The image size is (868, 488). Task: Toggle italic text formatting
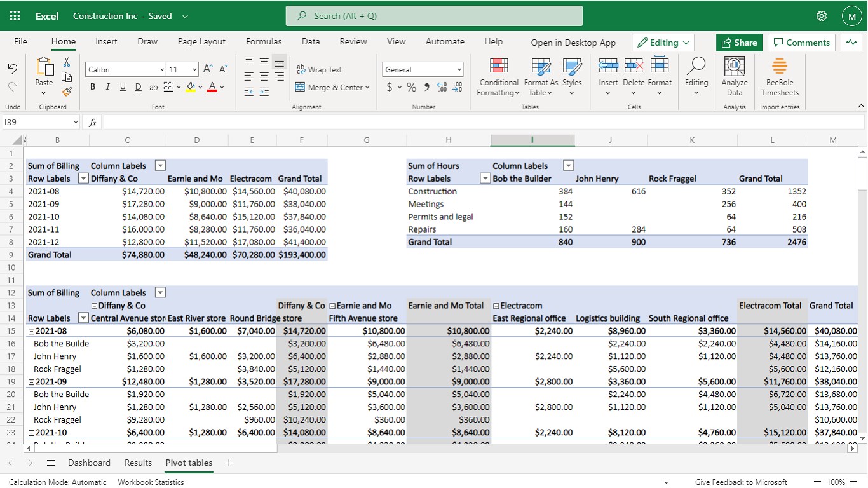tap(107, 87)
